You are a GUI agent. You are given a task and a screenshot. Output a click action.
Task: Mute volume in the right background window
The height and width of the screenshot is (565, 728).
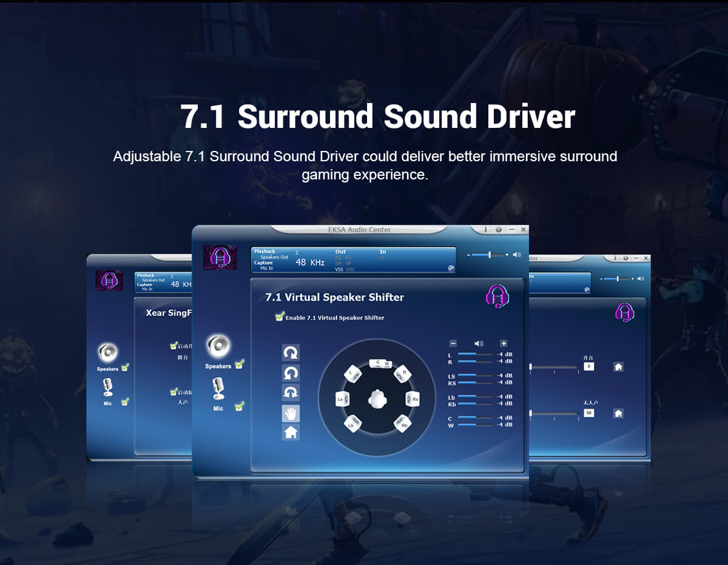click(641, 278)
